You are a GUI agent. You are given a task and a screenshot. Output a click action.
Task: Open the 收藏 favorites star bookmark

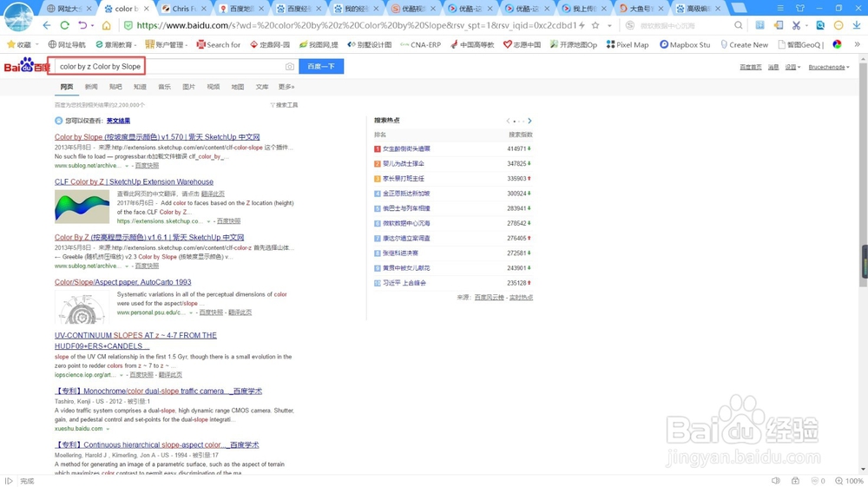pos(19,44)
